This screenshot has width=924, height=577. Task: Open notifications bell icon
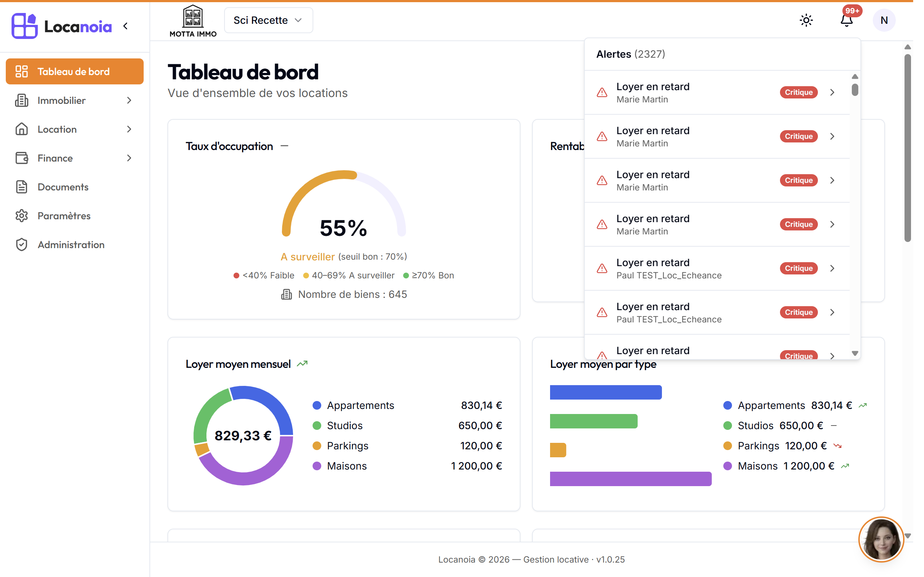846,20
